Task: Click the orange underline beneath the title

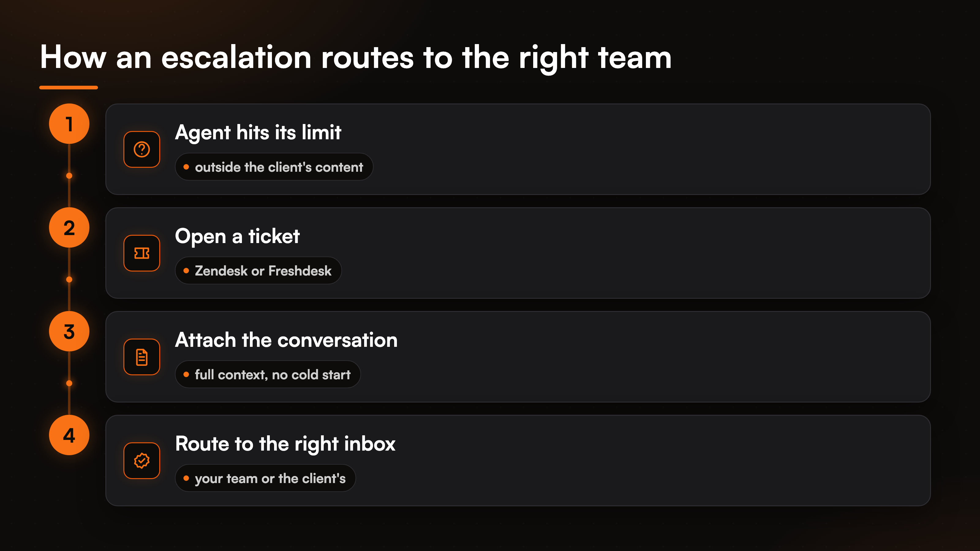Action: 69,88
